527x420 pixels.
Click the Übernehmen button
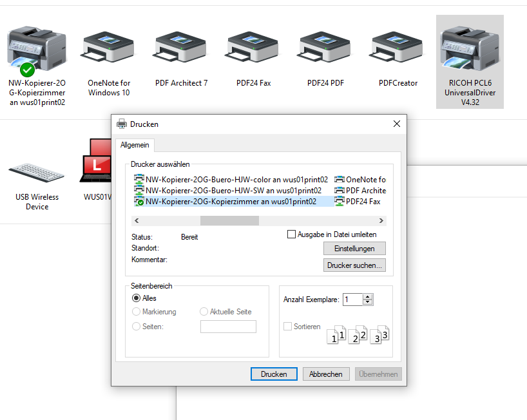378,374
